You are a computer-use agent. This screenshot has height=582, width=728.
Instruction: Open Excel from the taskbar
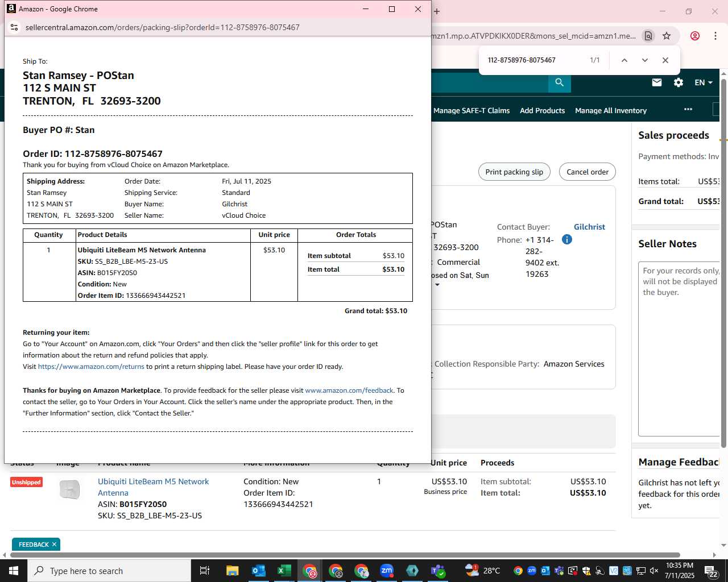(x=284, y=571)
